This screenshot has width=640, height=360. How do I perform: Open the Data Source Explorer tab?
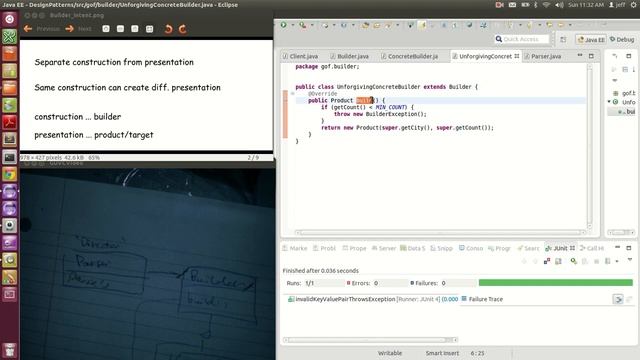point(413,248)
